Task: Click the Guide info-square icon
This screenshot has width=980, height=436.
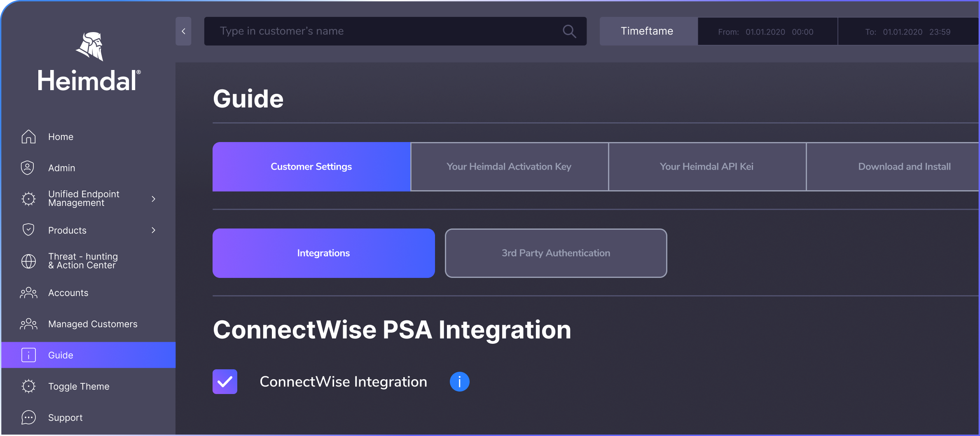Action: pyautogui.click(x=28, y=355)
